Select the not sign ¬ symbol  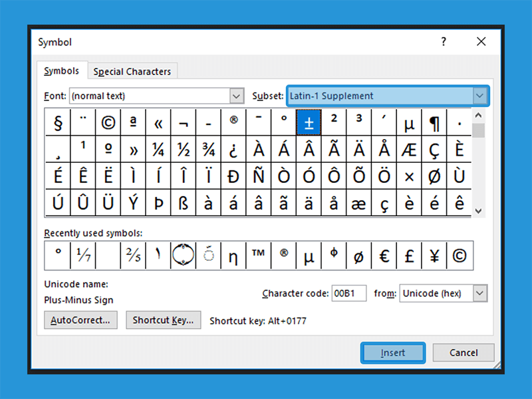point(184,122)
